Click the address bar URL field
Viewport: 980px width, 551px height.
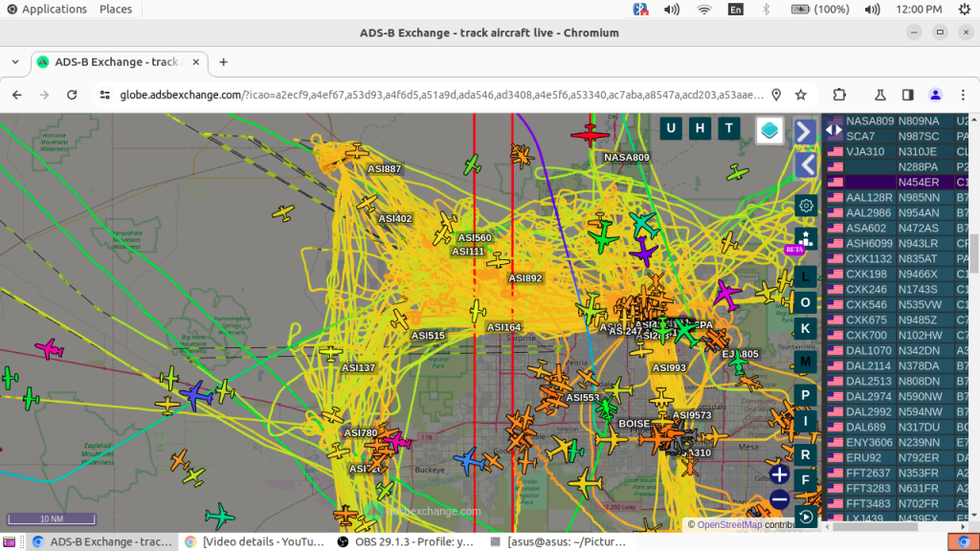(x=441, y=95)
